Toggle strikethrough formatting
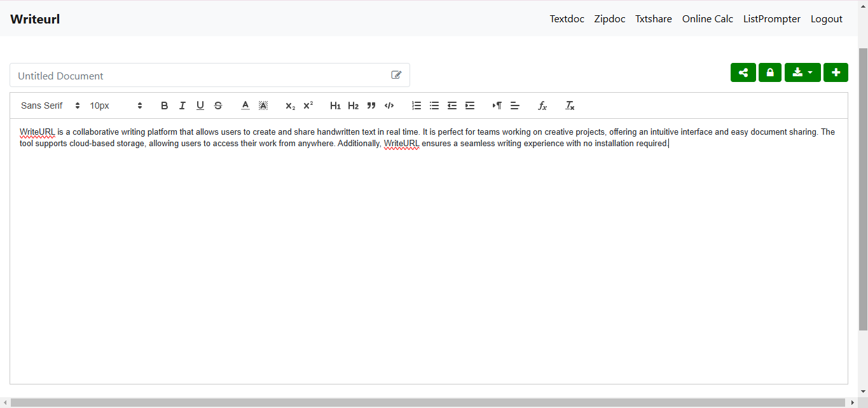Screen dimensions: 868x408 (x=218, y=105)
